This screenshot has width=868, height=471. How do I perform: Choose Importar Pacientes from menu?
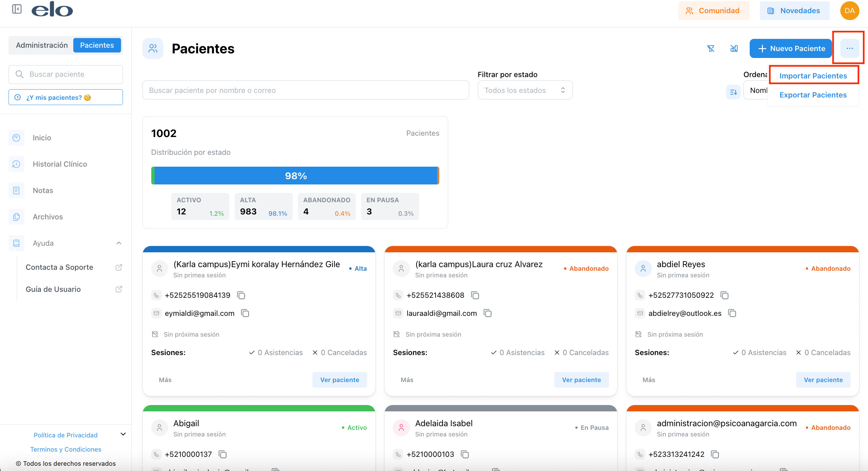(x=813, y=76)
